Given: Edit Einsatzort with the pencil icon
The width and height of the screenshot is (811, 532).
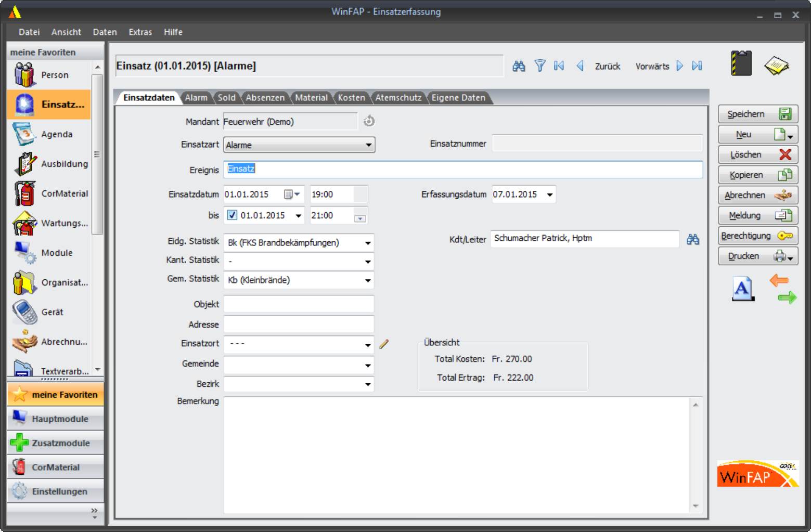Looking at the screenshot, I should click(383, 344).
